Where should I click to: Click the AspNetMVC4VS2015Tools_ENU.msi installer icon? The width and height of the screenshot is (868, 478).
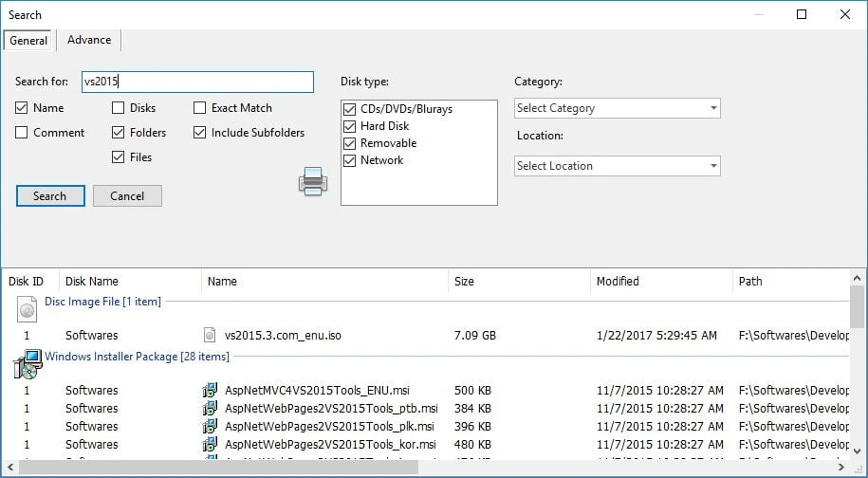pyautogui.click(x=211, y=390)
